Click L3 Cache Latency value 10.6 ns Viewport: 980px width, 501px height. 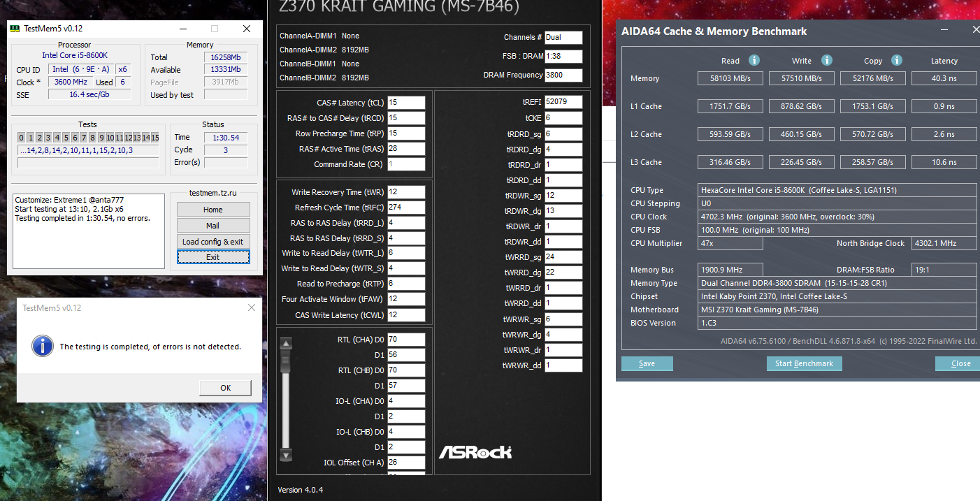click(944, 162)
